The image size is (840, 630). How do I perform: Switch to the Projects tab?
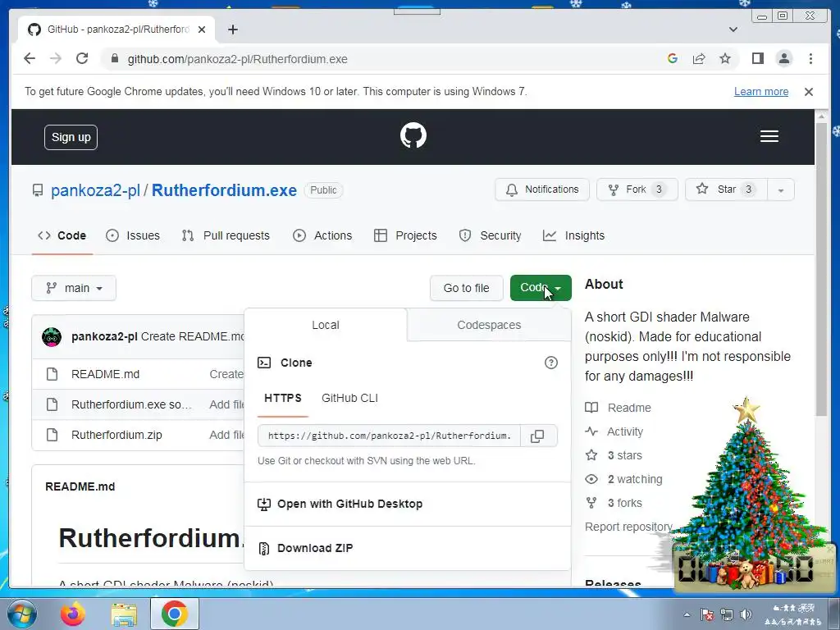[405, 235]
